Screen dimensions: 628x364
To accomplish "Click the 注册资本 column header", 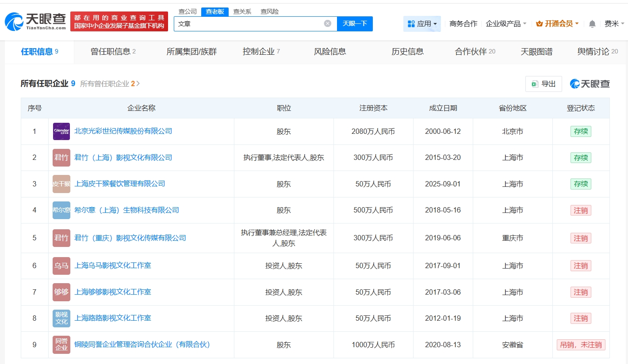I will tap(373, 108).
